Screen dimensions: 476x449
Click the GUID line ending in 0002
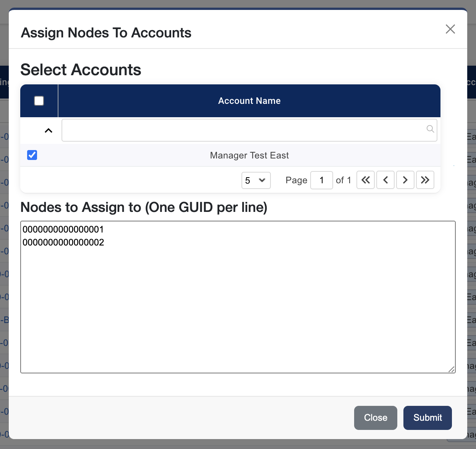click(63, 242)
